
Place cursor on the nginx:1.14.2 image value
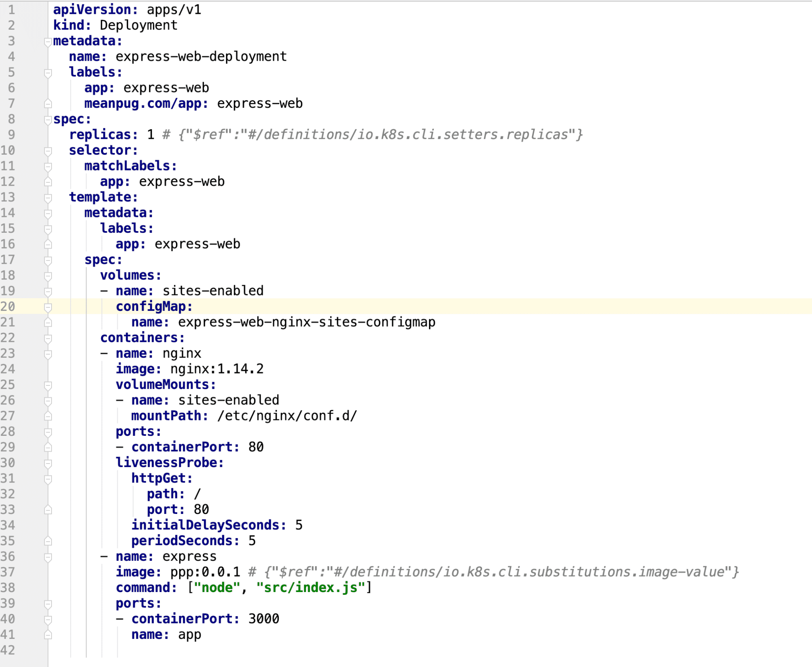(216, 369)
